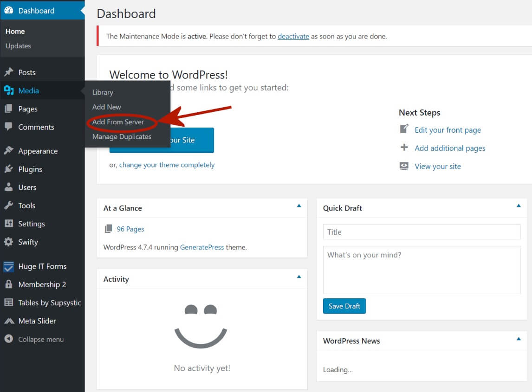The image size is (532, 392).
Task: Click Collapse menu text
Action: point(41,339)
